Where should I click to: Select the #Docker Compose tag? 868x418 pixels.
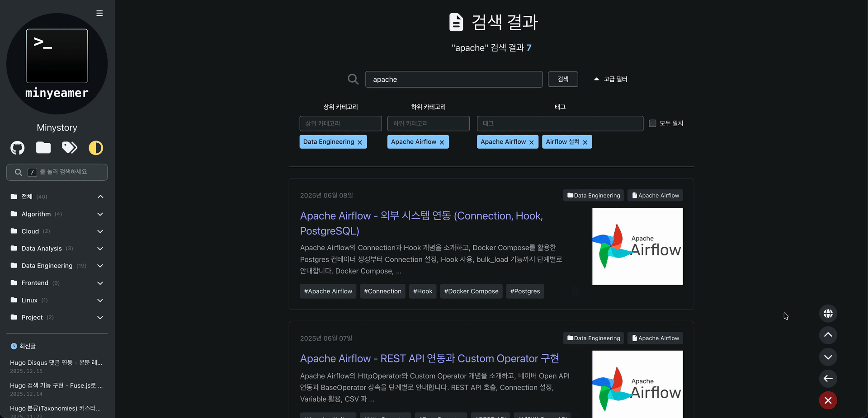click(x=472, y=291)
